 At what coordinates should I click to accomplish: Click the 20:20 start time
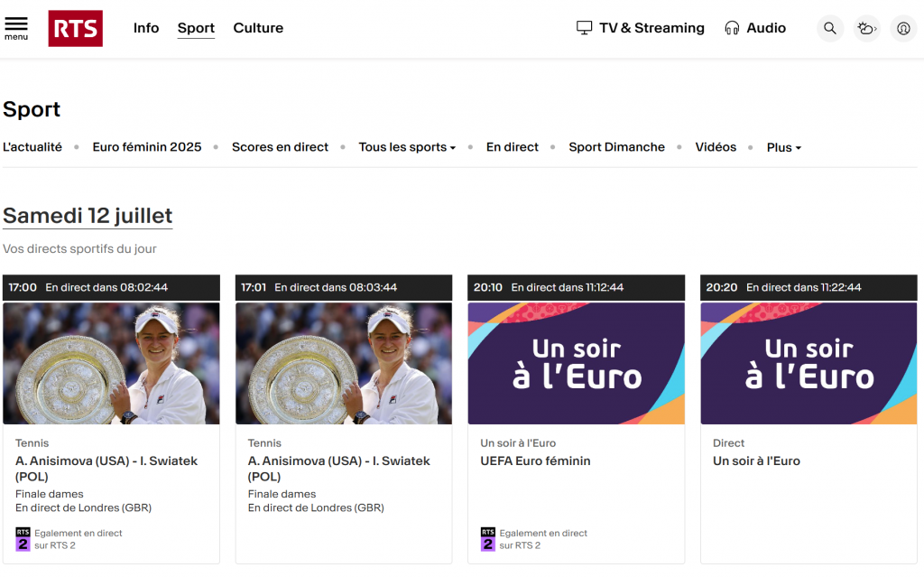(722, 287)
